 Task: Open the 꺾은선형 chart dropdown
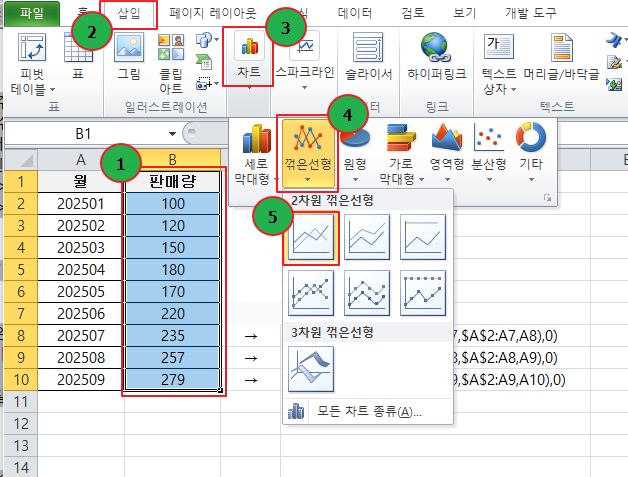(x=308, y=154)
